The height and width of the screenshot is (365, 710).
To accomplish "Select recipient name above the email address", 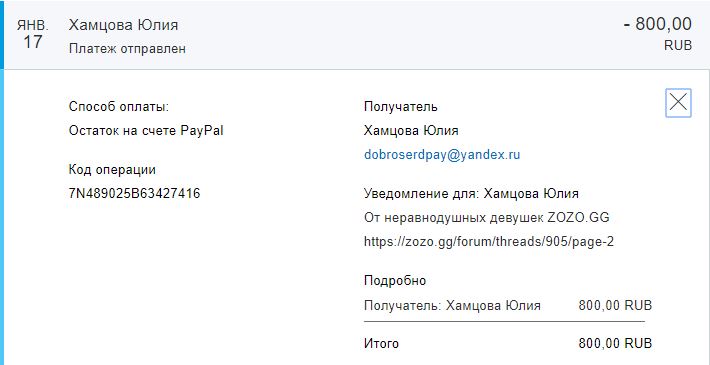I will pos(411,131).
